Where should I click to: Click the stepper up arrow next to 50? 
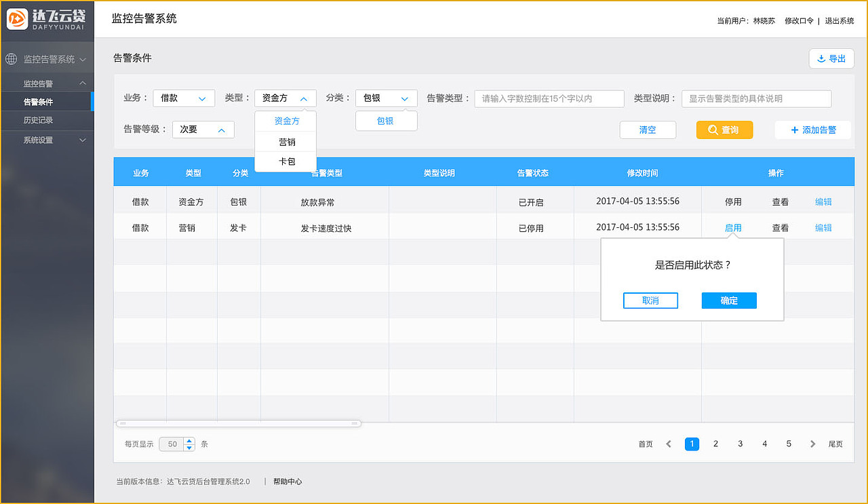(x=189, y=441)
